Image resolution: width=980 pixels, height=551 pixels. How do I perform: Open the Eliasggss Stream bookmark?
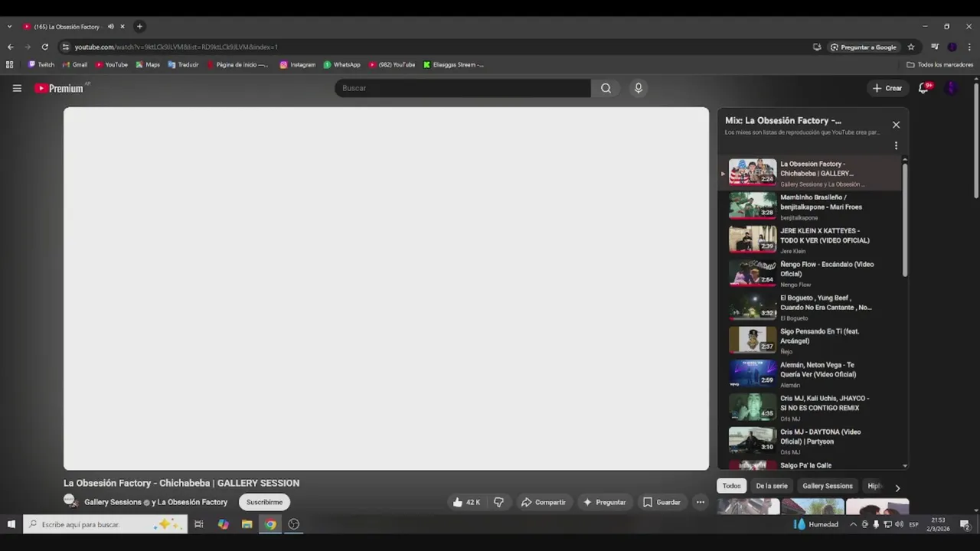pos(453,64)
